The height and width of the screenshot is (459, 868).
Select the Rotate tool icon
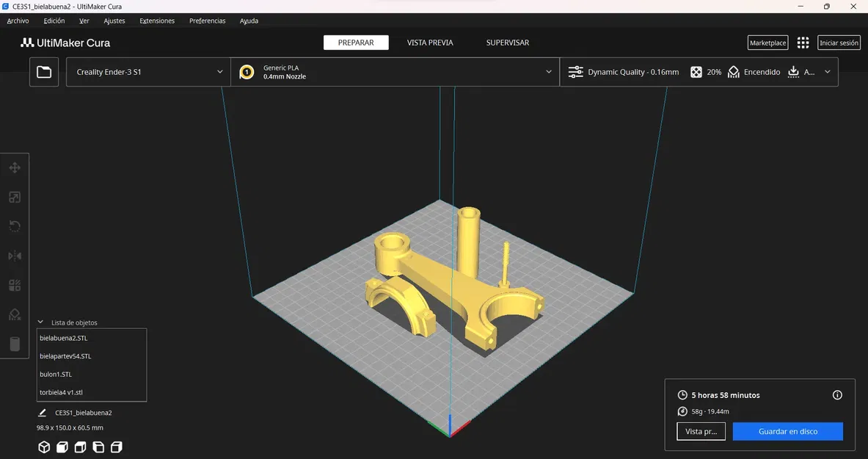point(15,226)
